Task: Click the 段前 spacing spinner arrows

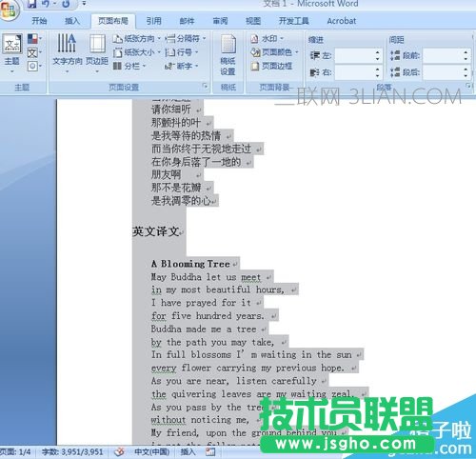Action: click(466, 56)
